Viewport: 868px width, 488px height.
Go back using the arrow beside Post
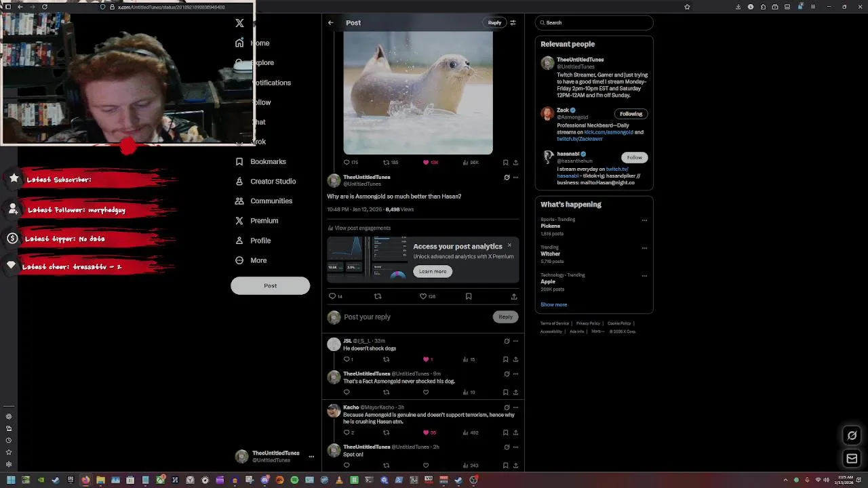pos(331,22)
